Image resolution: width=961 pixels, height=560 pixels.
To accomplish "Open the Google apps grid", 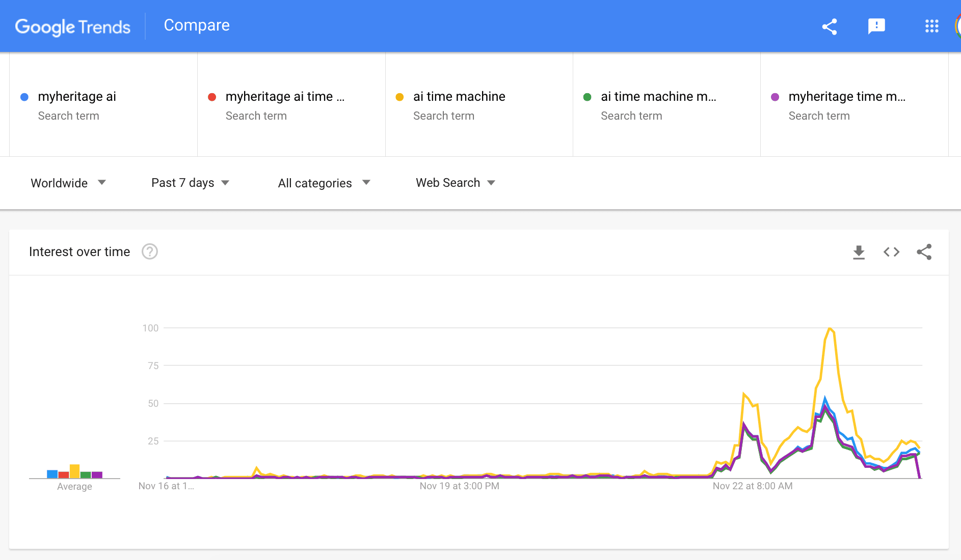I will click(932, 26).
